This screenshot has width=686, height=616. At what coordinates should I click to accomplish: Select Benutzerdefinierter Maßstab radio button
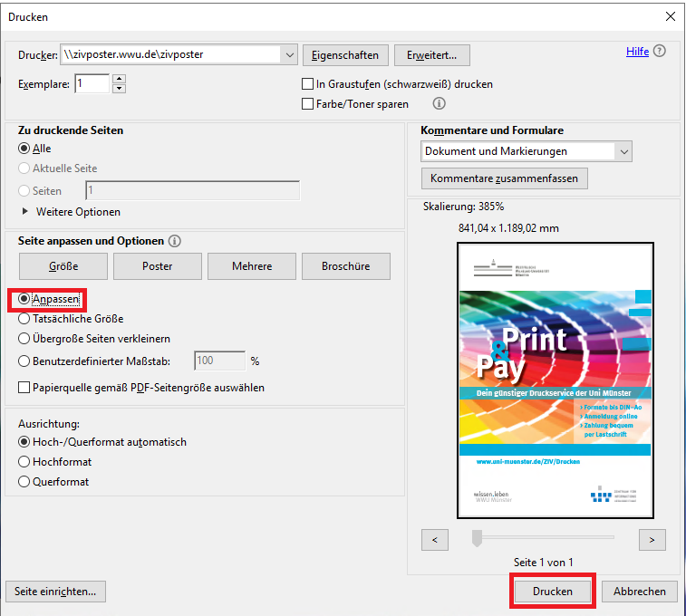click(x=24, y=361)
